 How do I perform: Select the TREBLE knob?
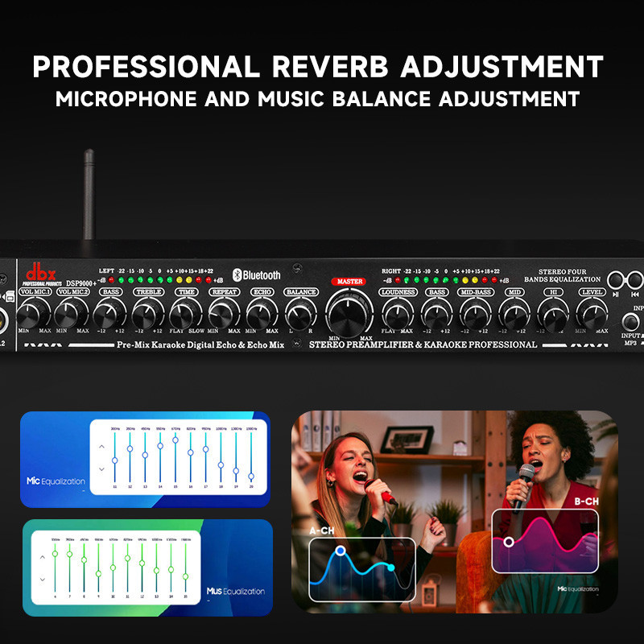click(x=148, y=314)
